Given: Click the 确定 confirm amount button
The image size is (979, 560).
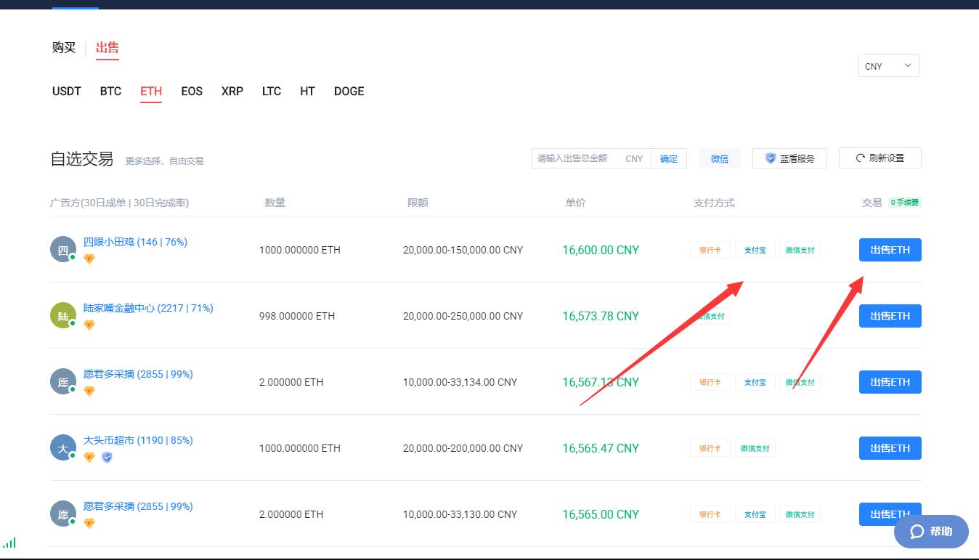Looking at the screenshot, I should coord(668,158).
